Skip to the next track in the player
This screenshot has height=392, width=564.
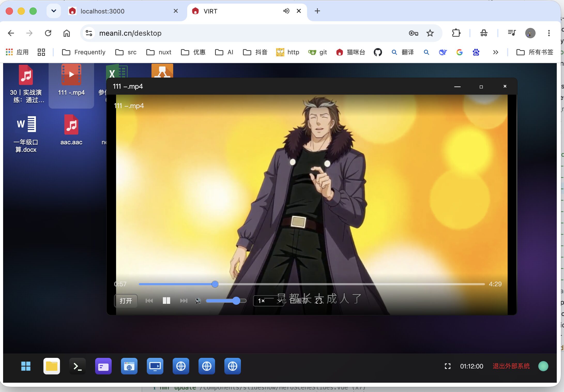[184, 300]
